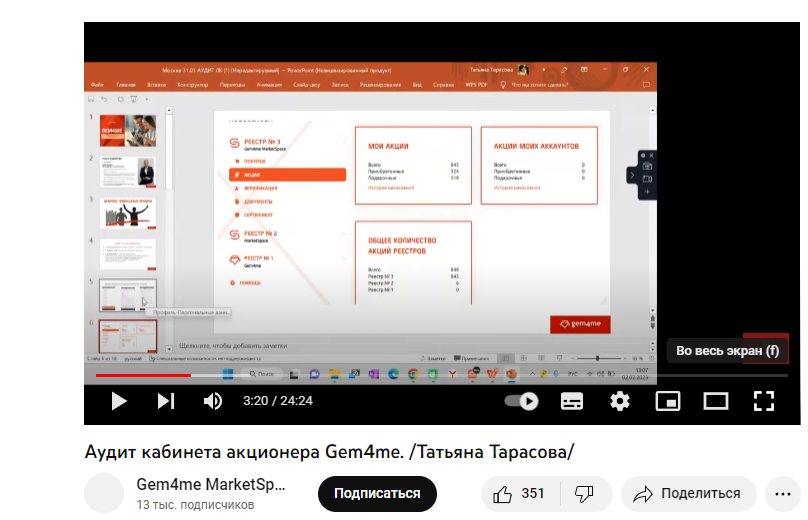Screen dimensions: 808x520
Task: Click 'История начислений' under 'Акции моих аккаунтов'
Action: [x=517, y=188]
